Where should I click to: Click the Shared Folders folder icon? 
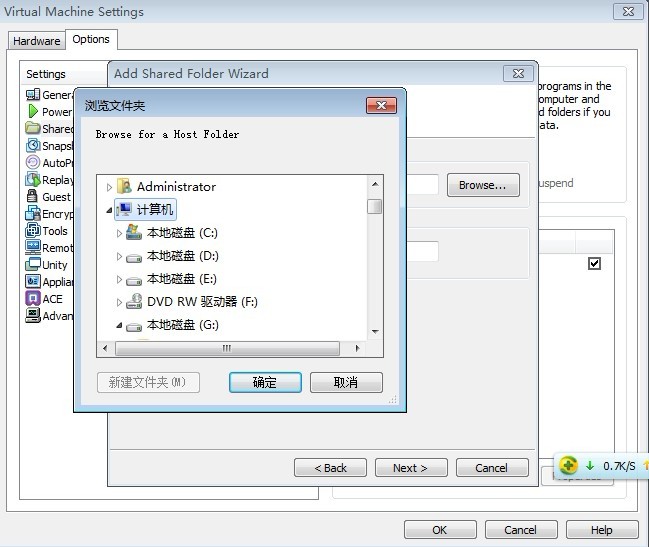33,128
